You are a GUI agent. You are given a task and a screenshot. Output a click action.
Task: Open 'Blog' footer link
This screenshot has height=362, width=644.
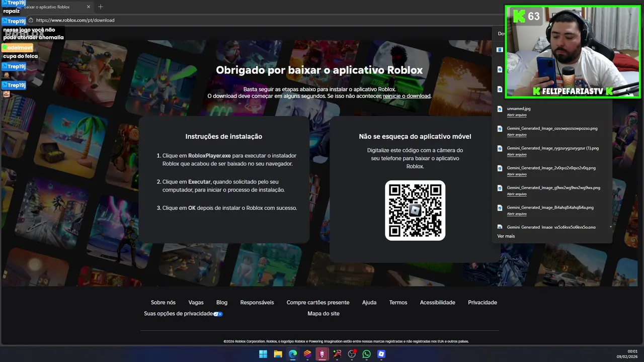222,303
